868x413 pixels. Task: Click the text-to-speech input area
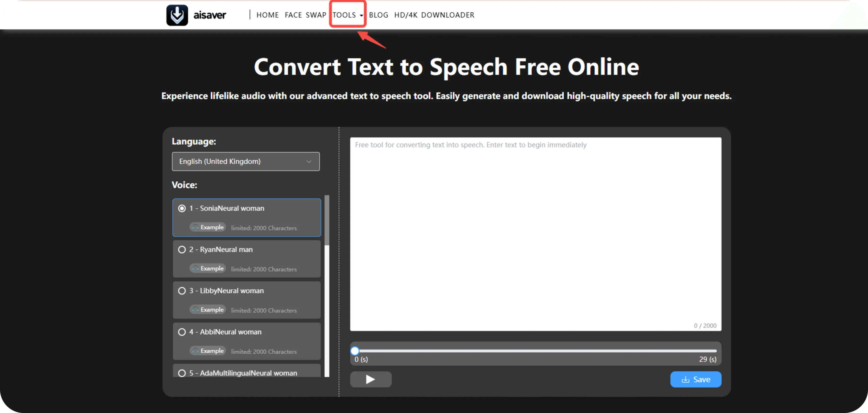click(536, 234)
